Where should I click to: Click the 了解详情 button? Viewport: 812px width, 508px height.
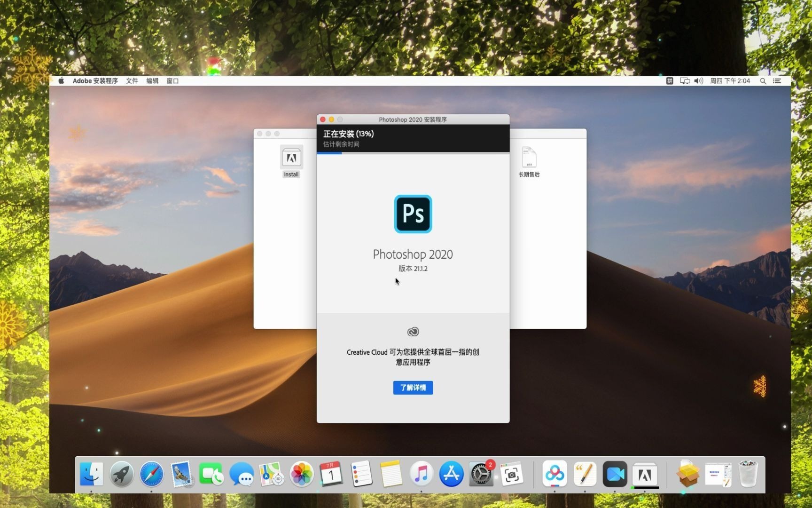tap(413, 388)
